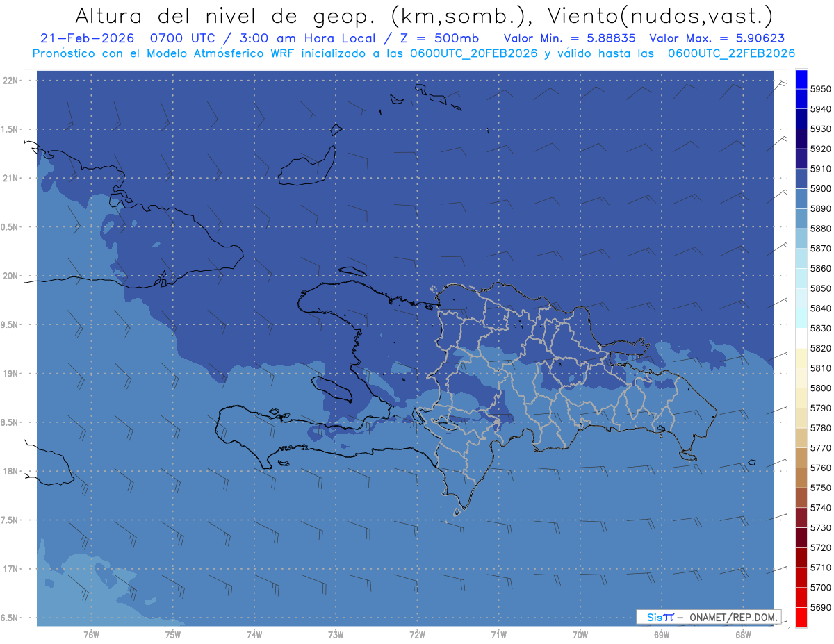Click the '69W' longitude axis label
The image size is (834, 644).
pos(662,635)
